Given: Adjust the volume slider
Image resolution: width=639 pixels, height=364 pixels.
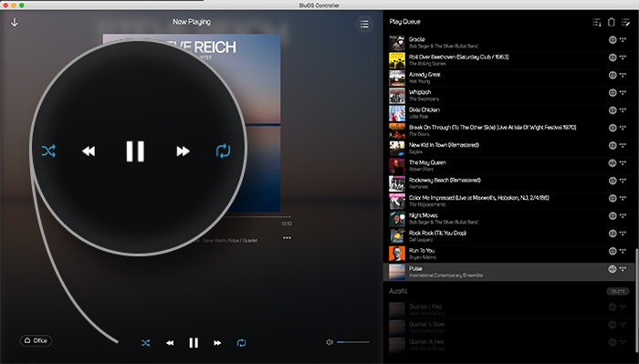Looking at the screenshot, I should (x=353, y=342).
